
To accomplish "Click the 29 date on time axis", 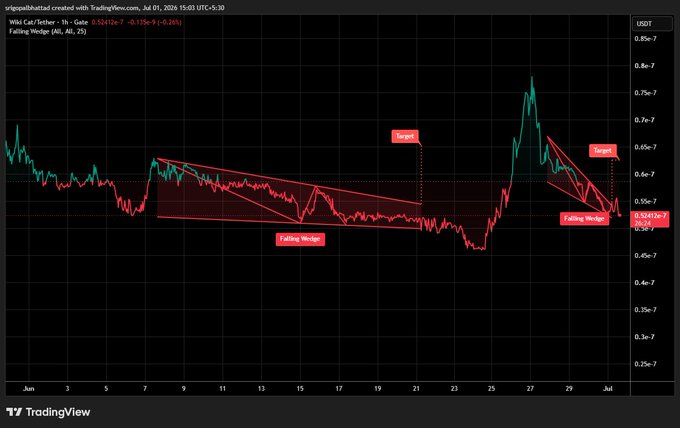I will coord(569,389).
